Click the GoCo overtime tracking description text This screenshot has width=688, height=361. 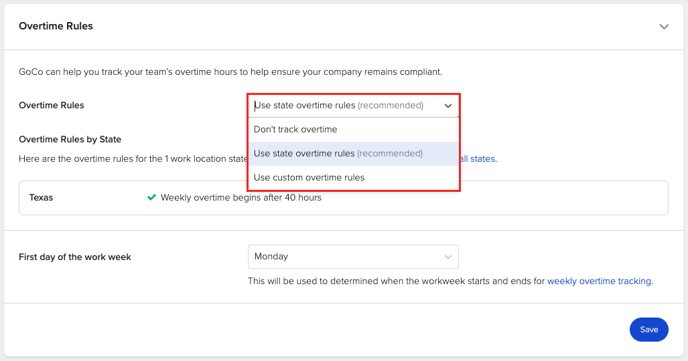[x=230, y=72]
